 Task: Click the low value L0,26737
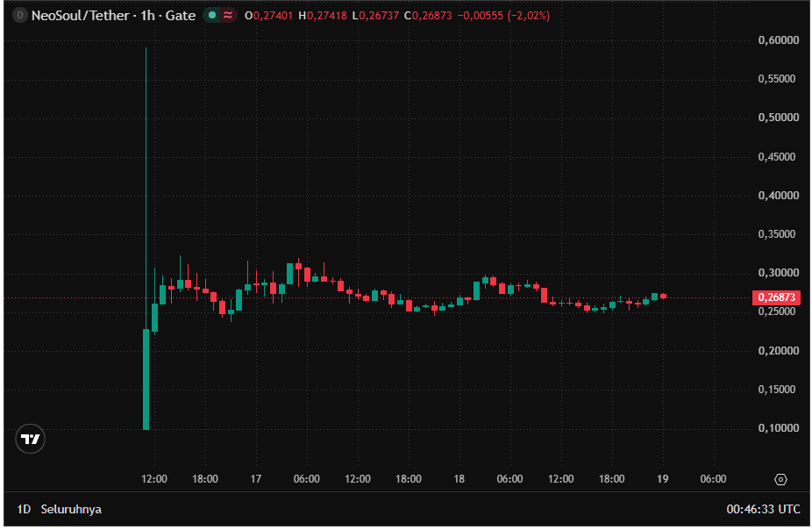point(375,16)
